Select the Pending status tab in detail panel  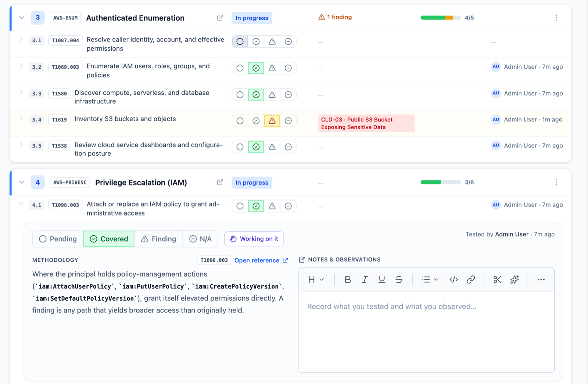click(58, 239)
